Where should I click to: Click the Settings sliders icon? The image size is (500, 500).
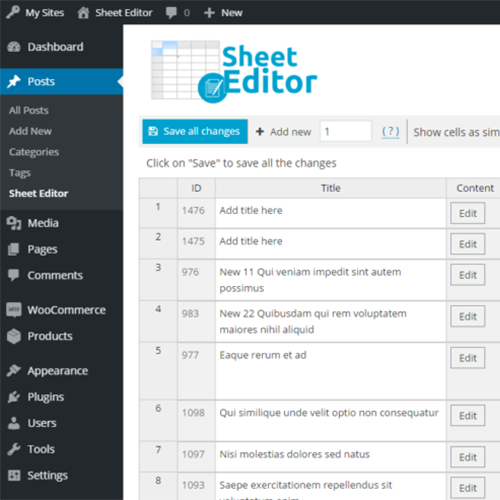tap(14, 475)
